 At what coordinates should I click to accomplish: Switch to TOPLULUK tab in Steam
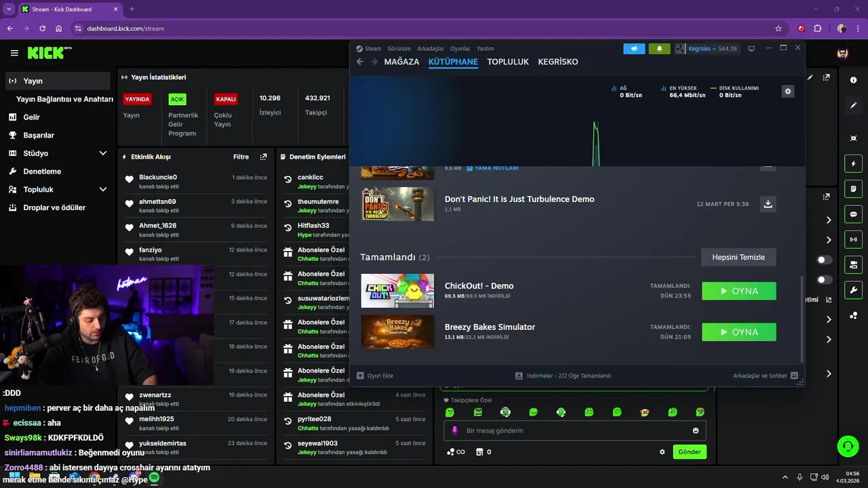(x=508, y=62)
